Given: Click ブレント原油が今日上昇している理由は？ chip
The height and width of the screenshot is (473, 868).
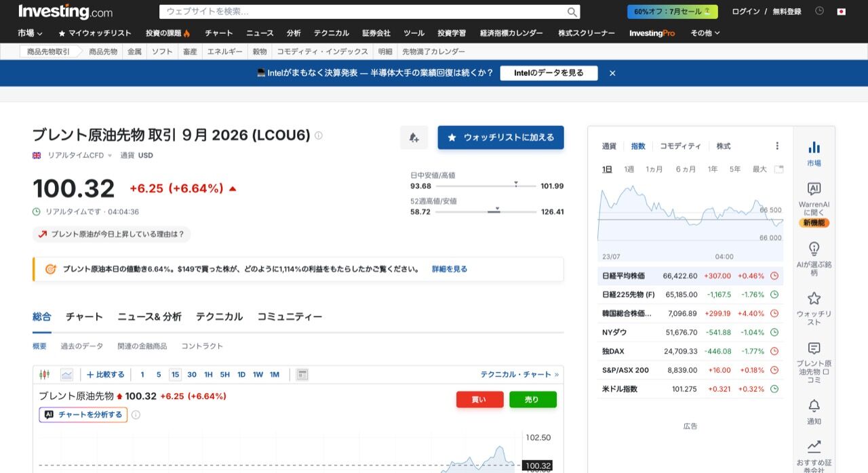Looking at the screenshot, I should pos(112,234).
